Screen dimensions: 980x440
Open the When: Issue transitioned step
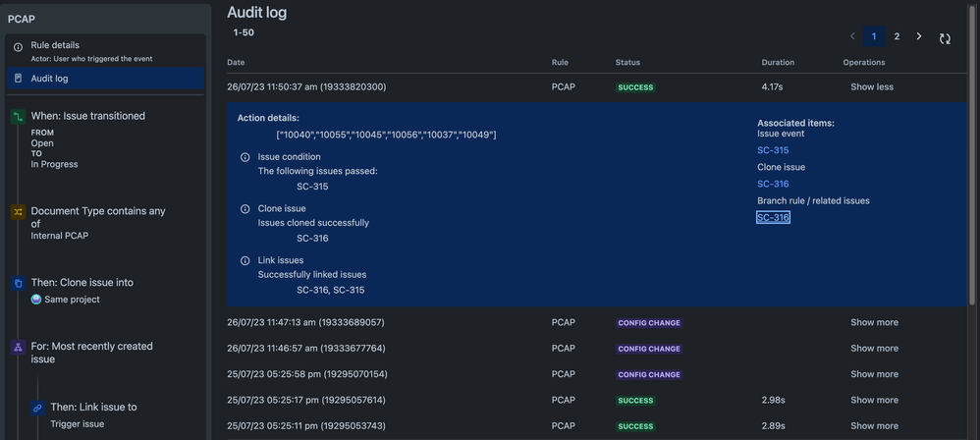tap(88, 116)
